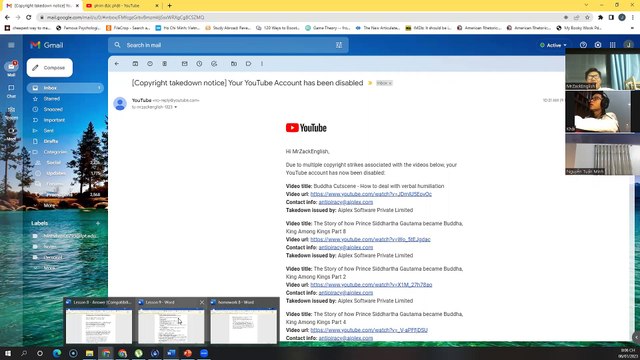Open the Notes label
The height and width of the screenshot is (360, 640).
point(50,247)
